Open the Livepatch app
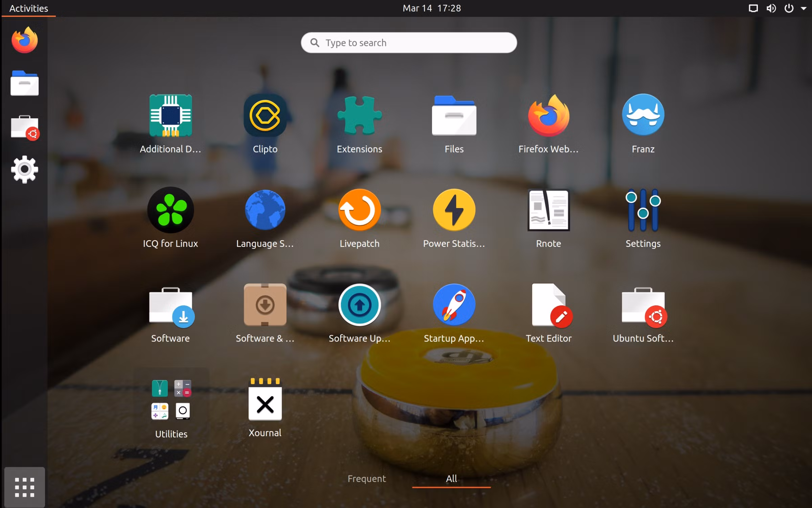The width and height of the screenshot is (812, 508). click(359, 210)
